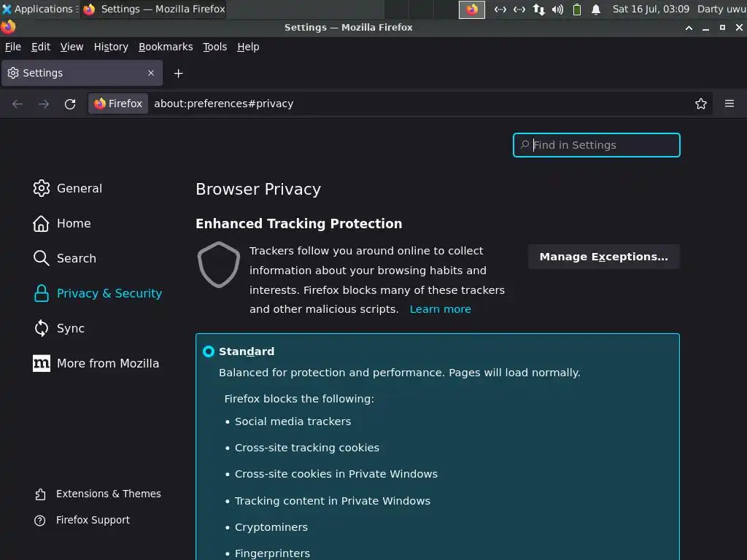Click the Manage Exceptions button
This screenshot has height=560, width=747.
coord(603,257)
